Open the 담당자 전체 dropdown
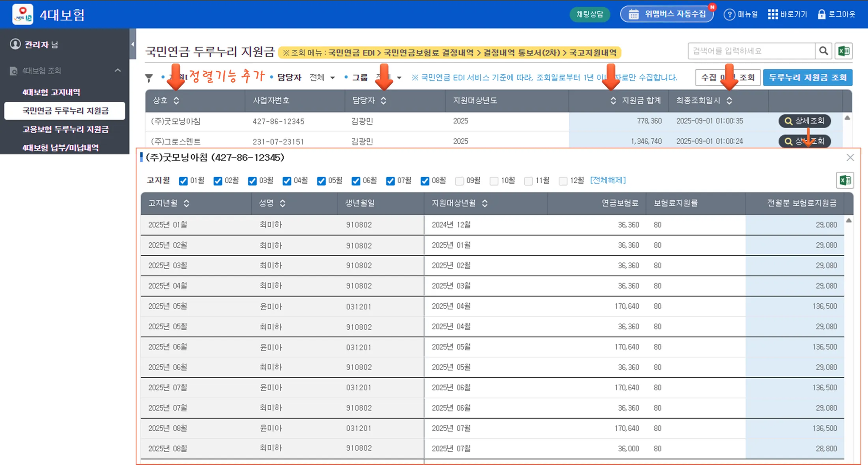 click(322, 78)
